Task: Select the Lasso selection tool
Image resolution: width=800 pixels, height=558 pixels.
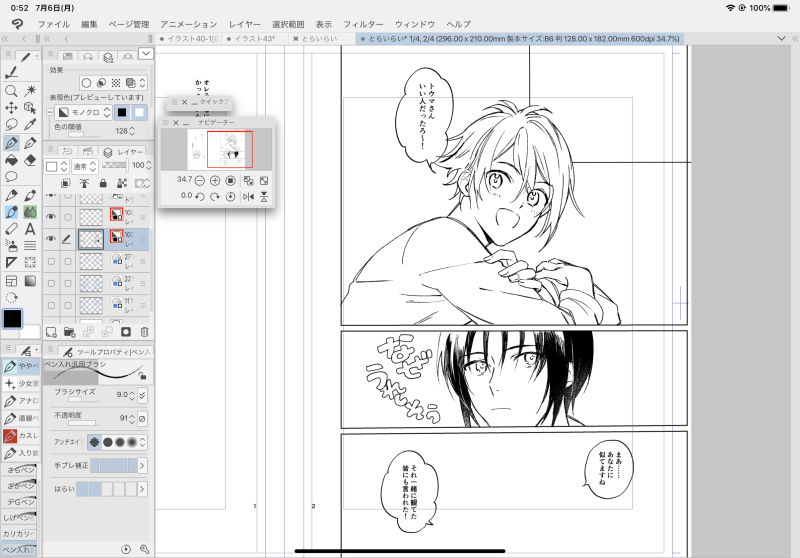Action: [11, 124]
